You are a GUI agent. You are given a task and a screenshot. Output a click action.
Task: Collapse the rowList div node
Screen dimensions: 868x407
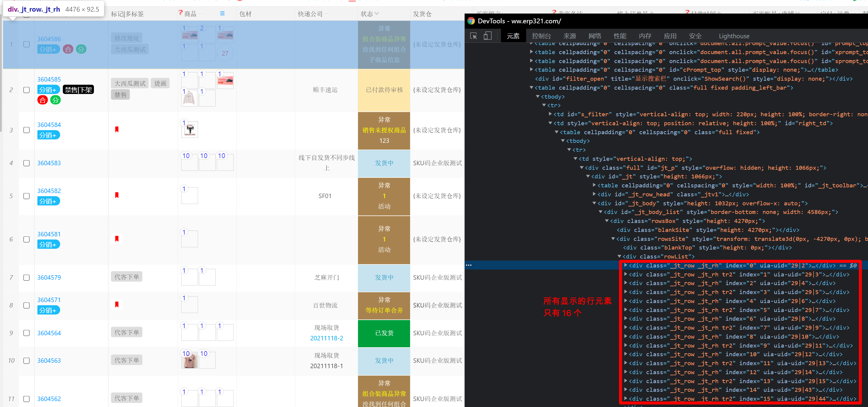pyautogui.click(x=619, y=256)
